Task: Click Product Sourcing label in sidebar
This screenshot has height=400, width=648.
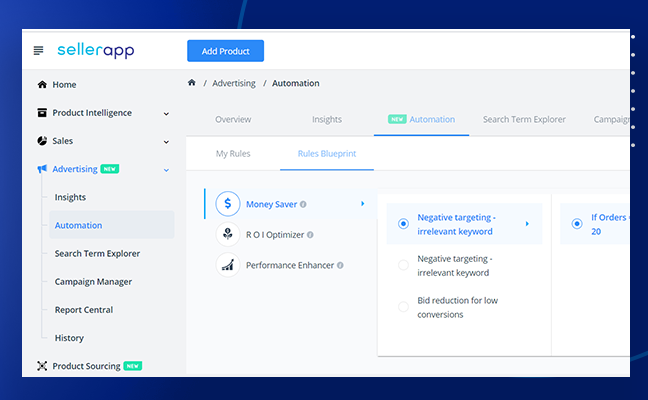Action: [86, 366]
